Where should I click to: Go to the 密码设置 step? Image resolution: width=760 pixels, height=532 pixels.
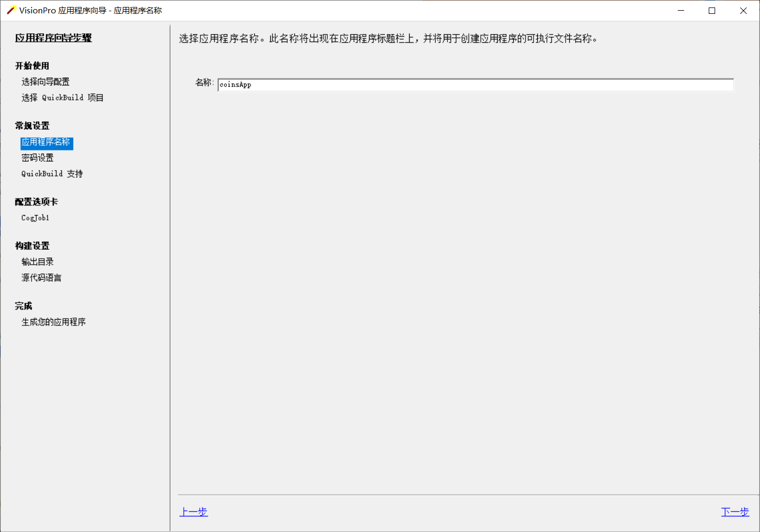pyautogui.click(x=37, y=157)
